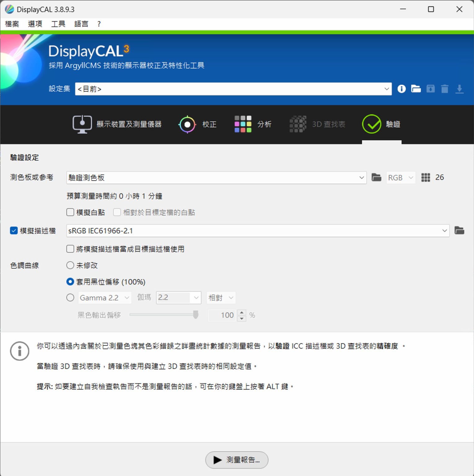Enable the 模擬白點 checkbox
474x476 pixels.
70,212
